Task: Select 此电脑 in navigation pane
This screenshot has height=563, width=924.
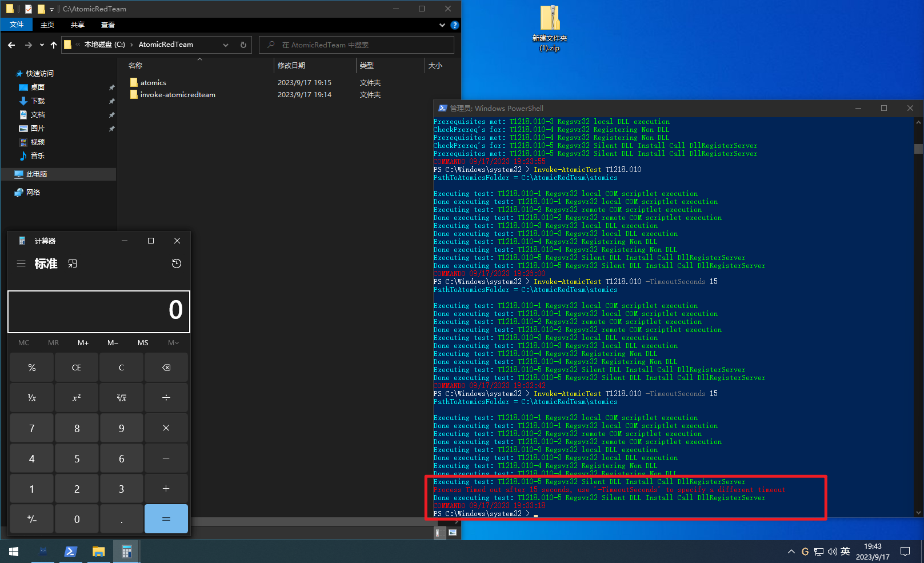Action: pos(58,174)
